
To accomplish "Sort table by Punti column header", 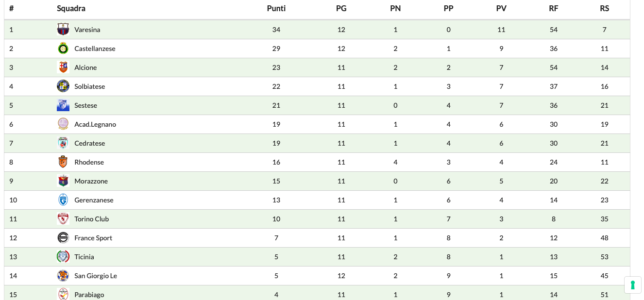I will [276, 8].
